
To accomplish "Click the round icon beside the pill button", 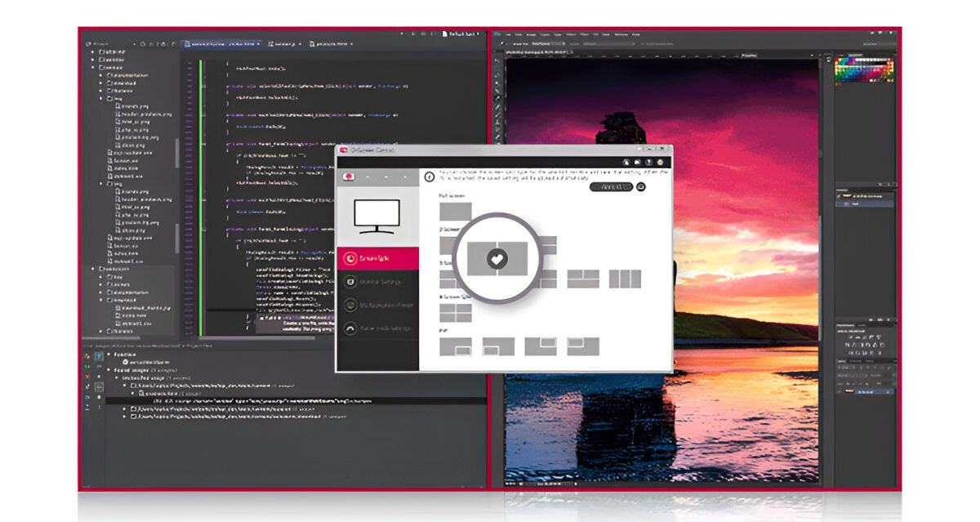I will tap(642, 187).
